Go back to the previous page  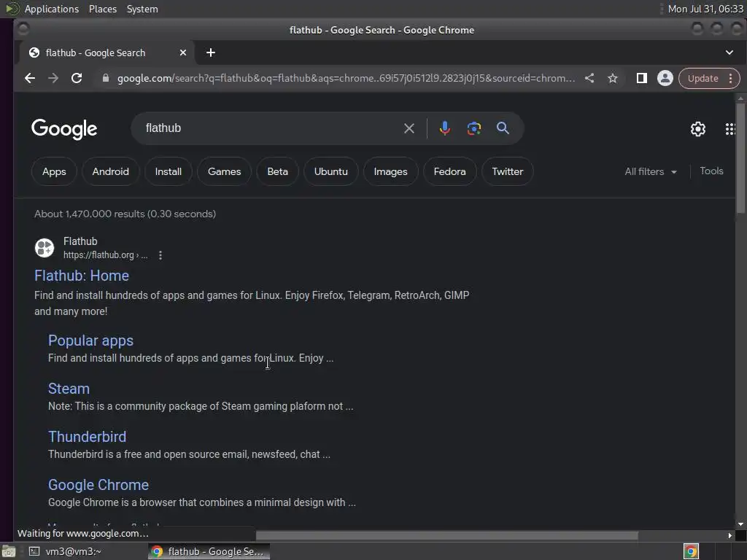coord(30,78)
